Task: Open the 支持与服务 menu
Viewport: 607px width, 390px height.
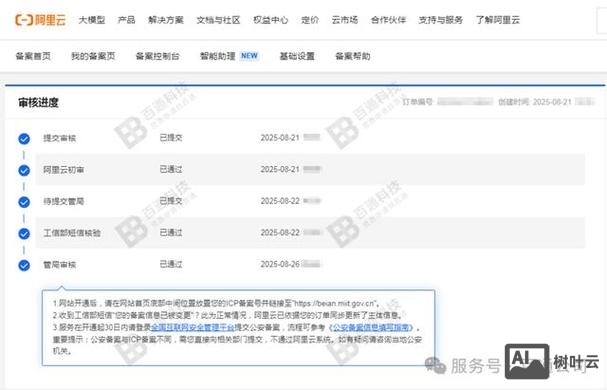Action: click(441, 20)
